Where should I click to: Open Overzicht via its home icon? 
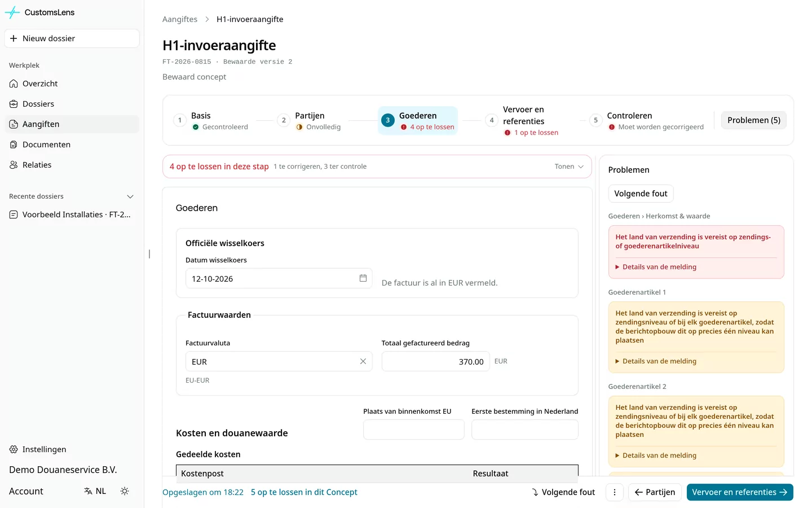coord(14,84)
